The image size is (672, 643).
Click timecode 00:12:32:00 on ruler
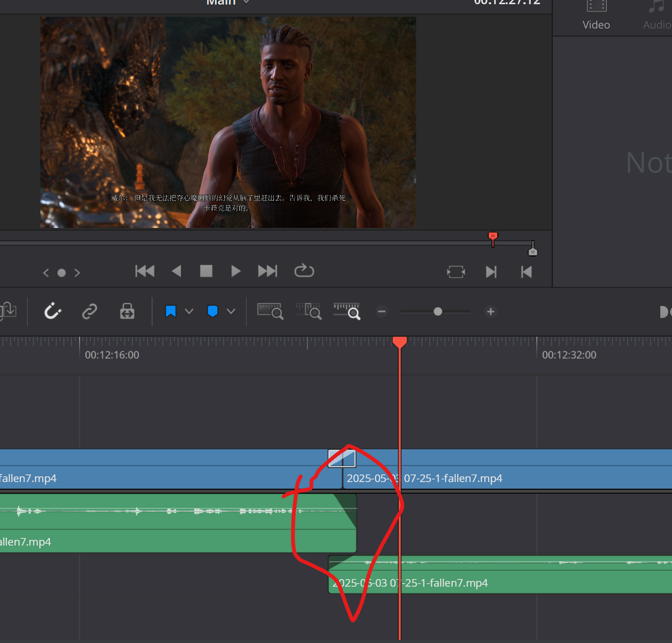click(569, 355)
